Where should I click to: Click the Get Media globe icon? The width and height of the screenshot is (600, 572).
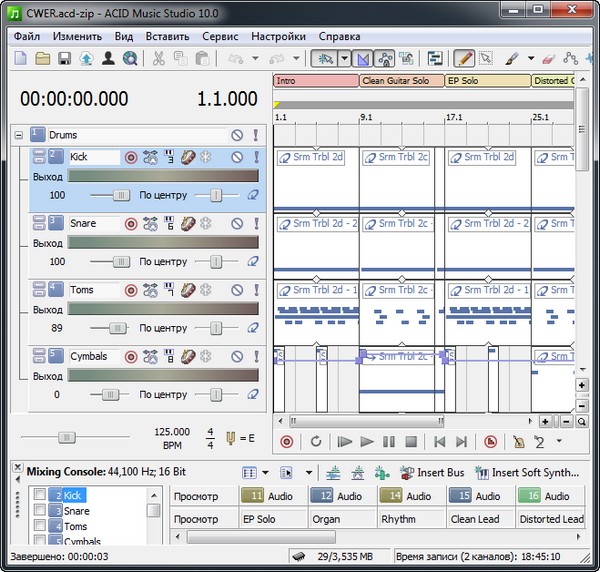[x=130, y=59]
